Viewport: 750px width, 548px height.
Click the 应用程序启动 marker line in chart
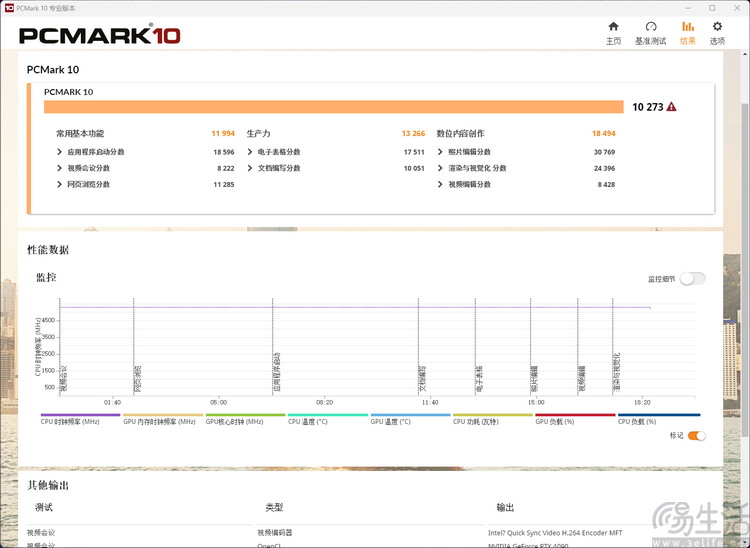(273, 347)
